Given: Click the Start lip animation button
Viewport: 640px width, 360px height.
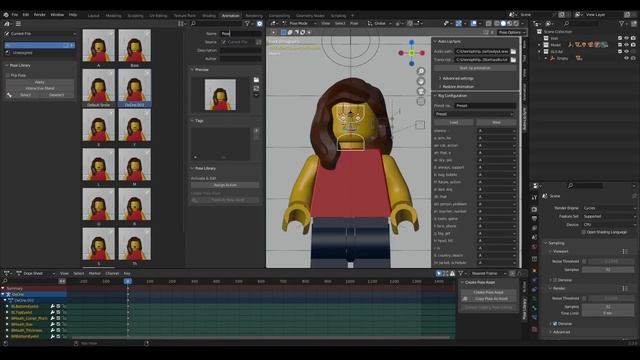Looking at the screenshot, I should click(x=475, y=68).
